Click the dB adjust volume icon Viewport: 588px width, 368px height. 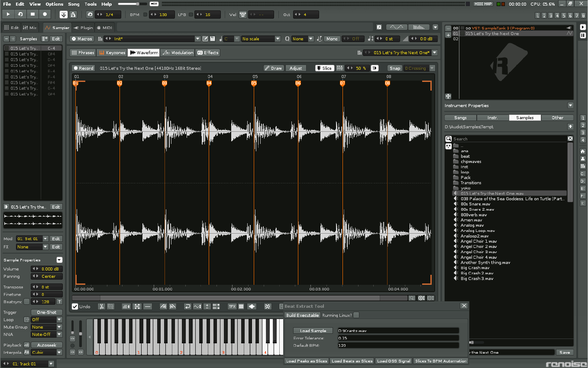click(x=126, y=306)
